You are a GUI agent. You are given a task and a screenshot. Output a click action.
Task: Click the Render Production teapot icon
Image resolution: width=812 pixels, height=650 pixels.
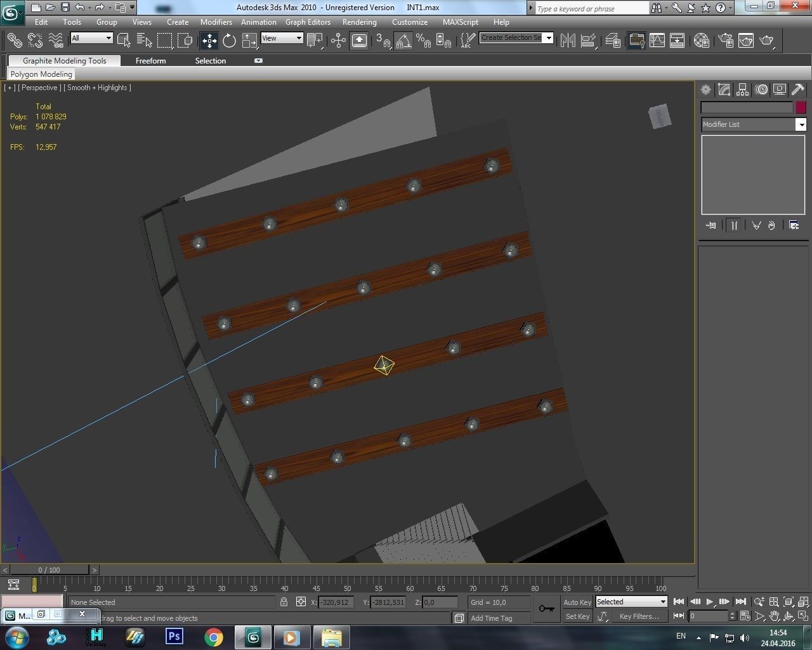(766, 41)
